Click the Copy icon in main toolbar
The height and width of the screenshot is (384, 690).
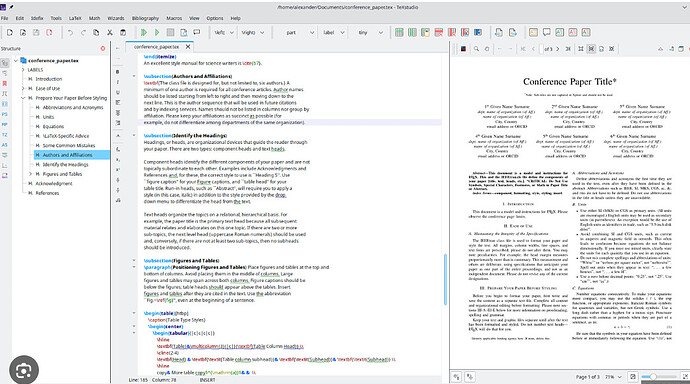pos(96,33)
